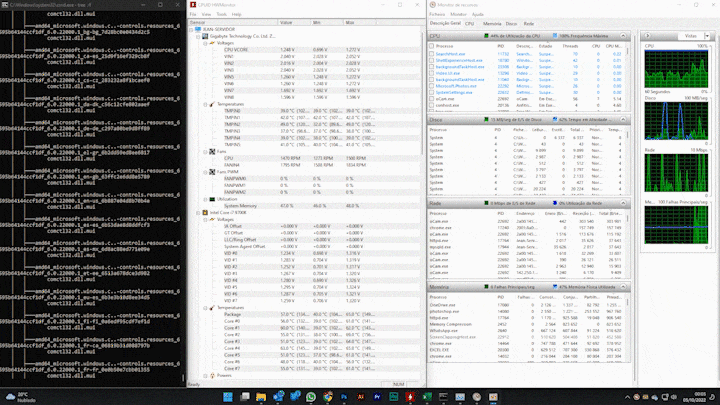The image size is (720, 405).
Task: Switch to the Memória tab
Action: click(x=492, y=23)
